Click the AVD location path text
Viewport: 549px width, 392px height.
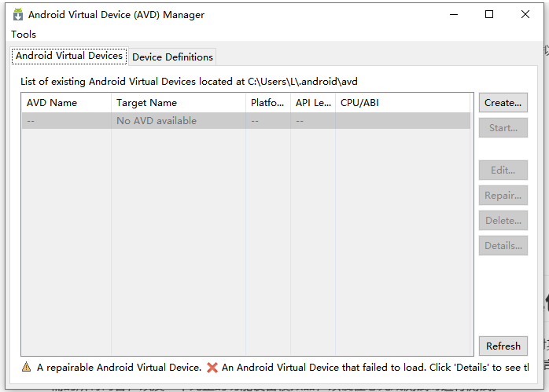303,82
